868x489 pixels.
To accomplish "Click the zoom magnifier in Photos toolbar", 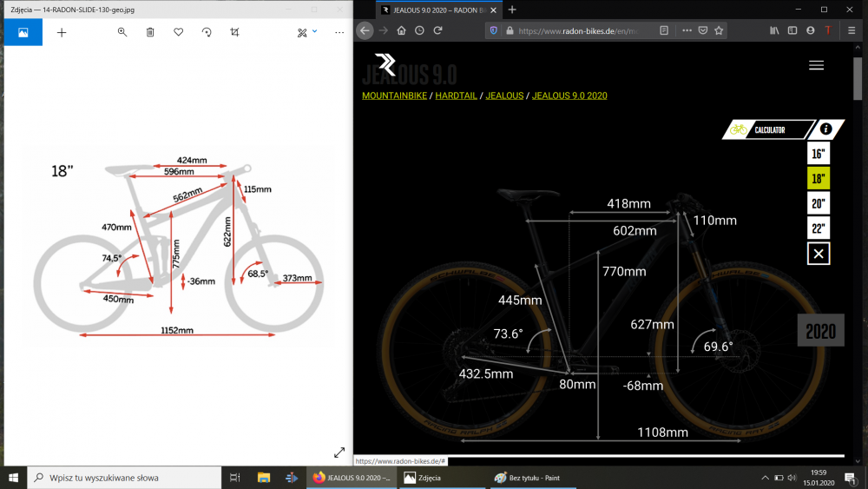I will [x=122, y=32].
